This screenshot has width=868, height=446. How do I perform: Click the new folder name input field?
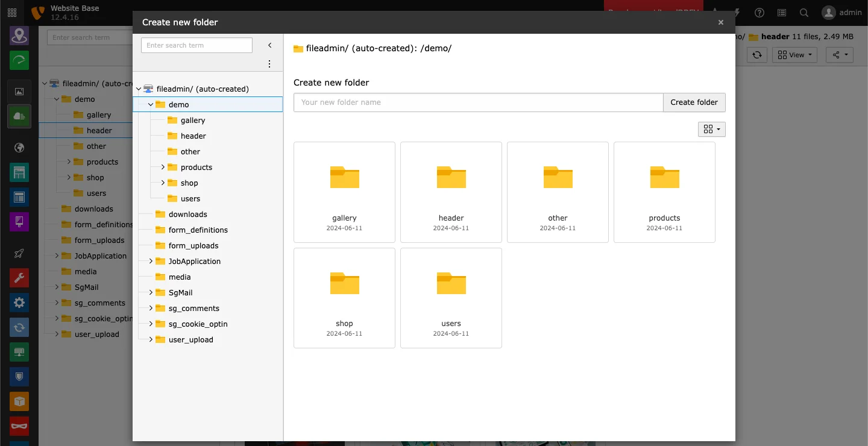click(478, 102)
